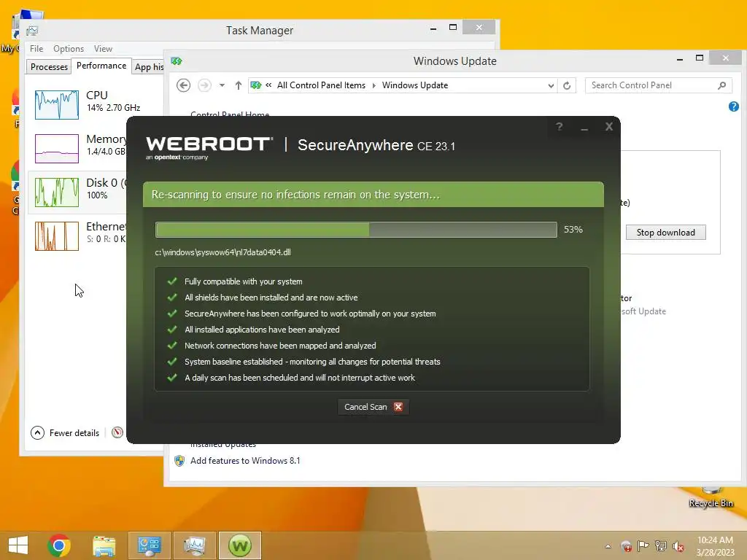Viewport: 747px width, 560px height.
Task: Click the Back arrow in Windows Update
Action: (x=183, y=85)
